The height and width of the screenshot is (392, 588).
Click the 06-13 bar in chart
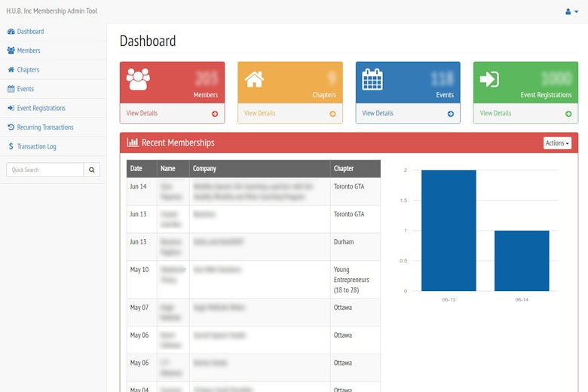click(449, 230)
